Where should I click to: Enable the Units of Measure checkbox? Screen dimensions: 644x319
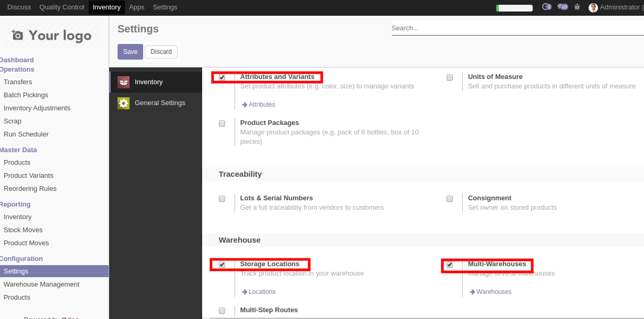click(450, 77)
